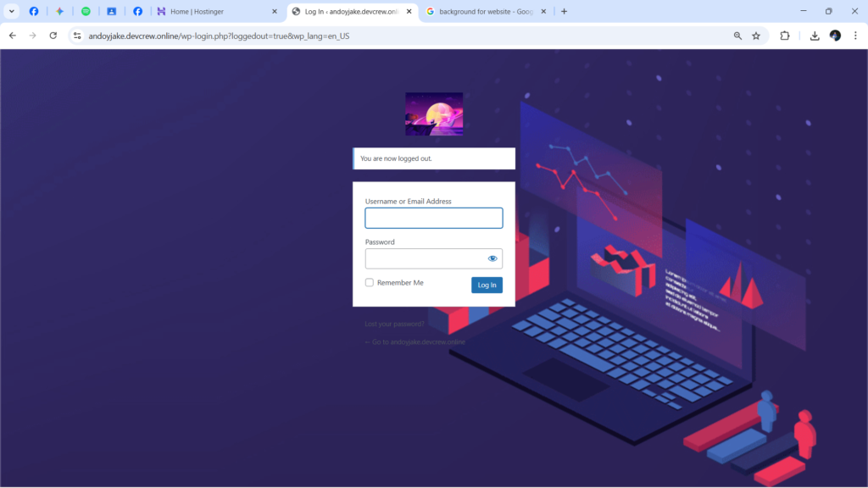
Task: Click the Log In button
Action: coord(487,285)
